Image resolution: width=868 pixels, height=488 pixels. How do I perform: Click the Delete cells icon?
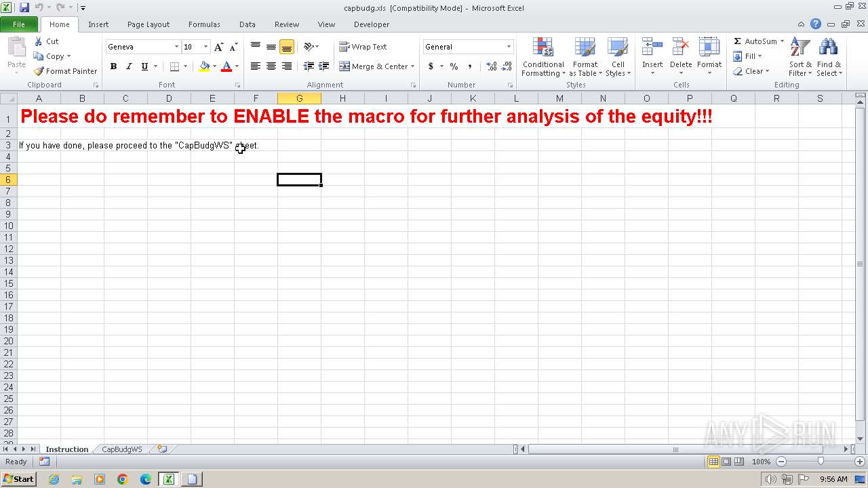coord(681,47)
